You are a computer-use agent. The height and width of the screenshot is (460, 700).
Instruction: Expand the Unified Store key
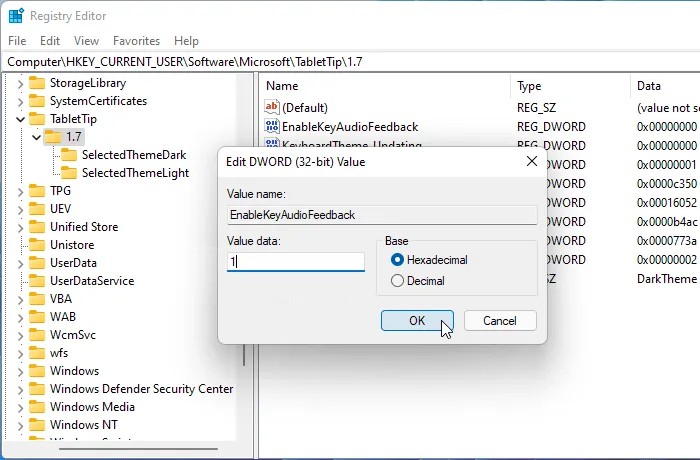tap(21, 228)
